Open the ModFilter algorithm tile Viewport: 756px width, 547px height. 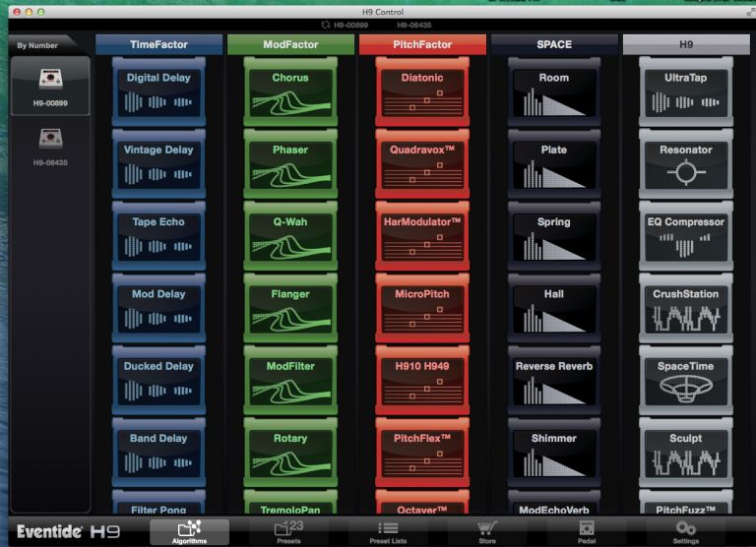tap(290, 381)
